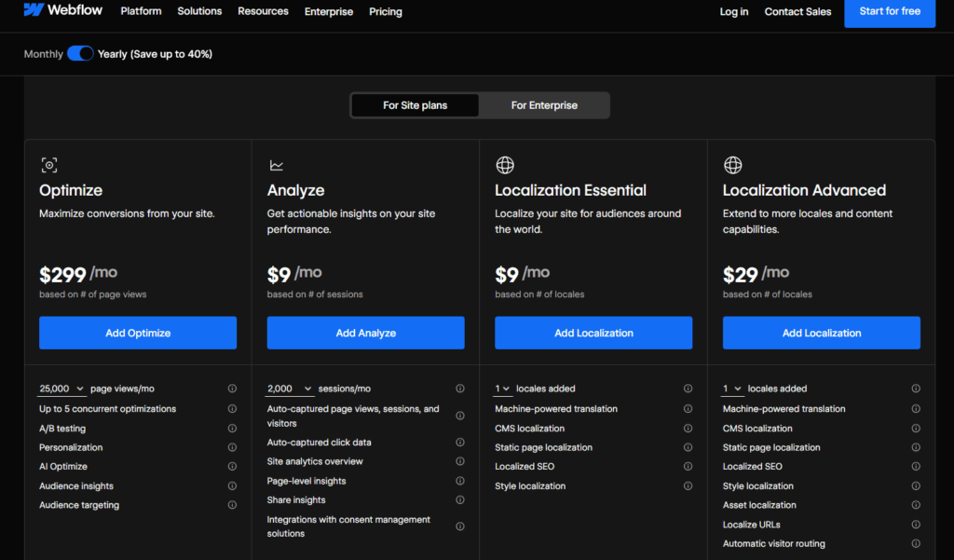The width and height of the screenshot is (954, 560).
Task: Show info for Share insights
Action: click(x=460, y=499)
